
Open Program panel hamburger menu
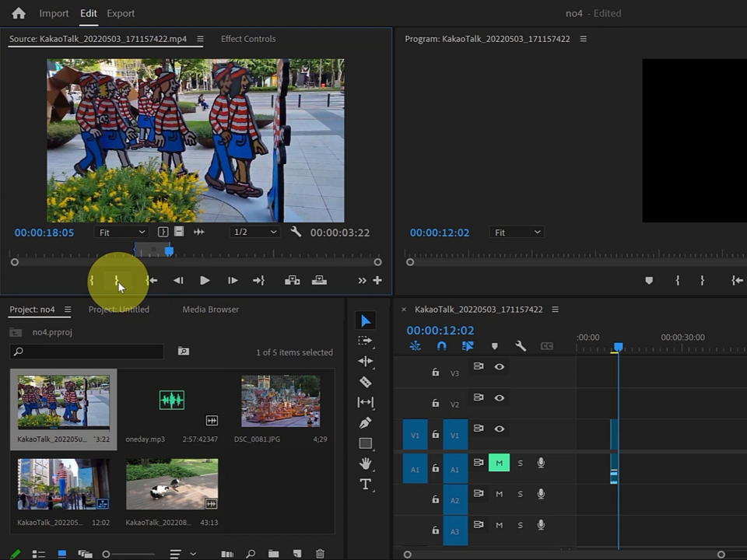click(583, 39)
